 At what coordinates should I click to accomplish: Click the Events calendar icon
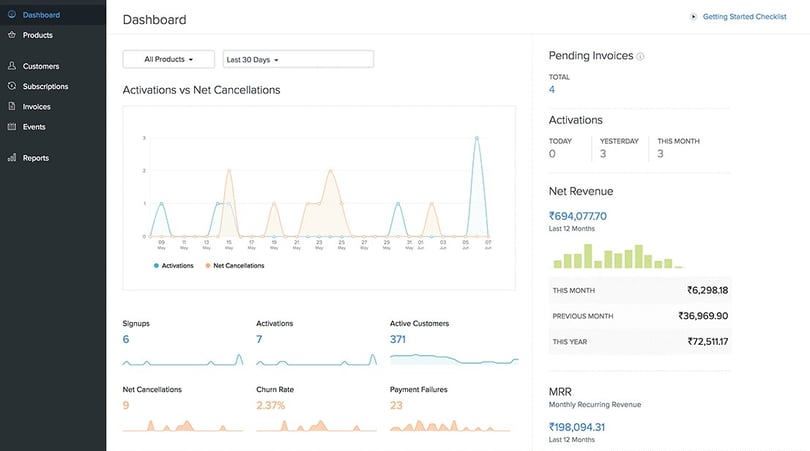(x=11, y=126)
